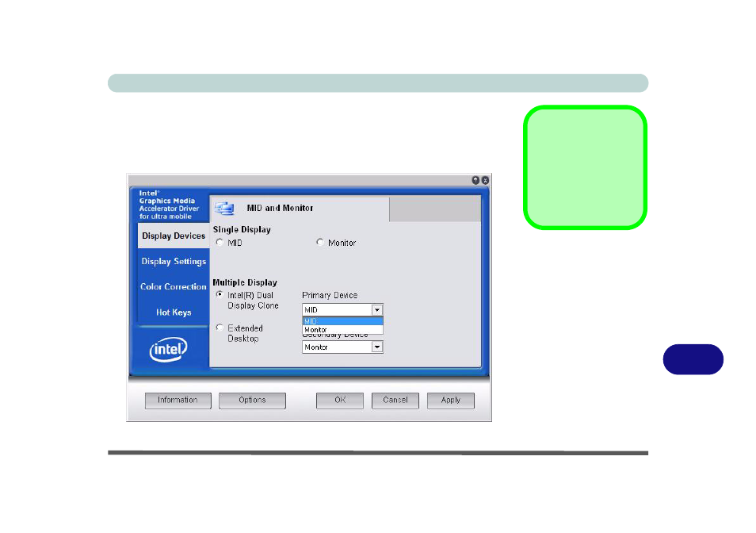Select the Extended Desktop radio button
Image resolution: width=756 pixels, height=533 pixels.
pyautogui.click(x=220, y=328)
